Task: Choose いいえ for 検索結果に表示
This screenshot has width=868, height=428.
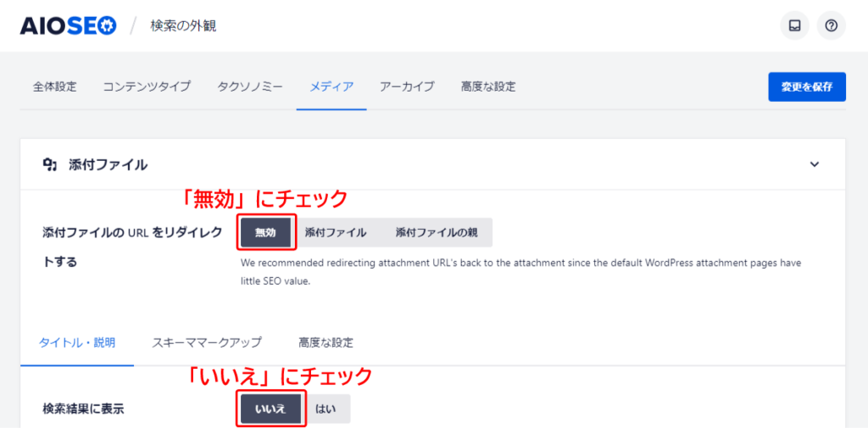Action: (x=270, y=409)
